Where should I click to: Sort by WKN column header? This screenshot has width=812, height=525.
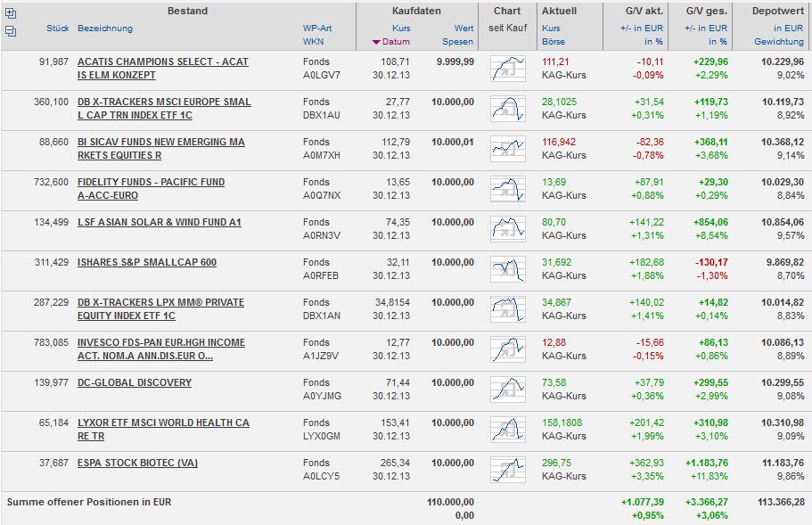point(313,42)
